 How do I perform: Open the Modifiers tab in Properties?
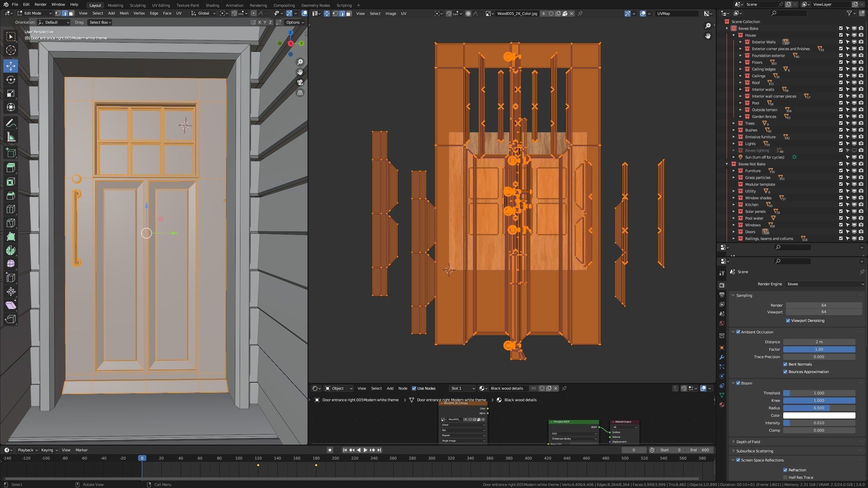tap(722, 357)
